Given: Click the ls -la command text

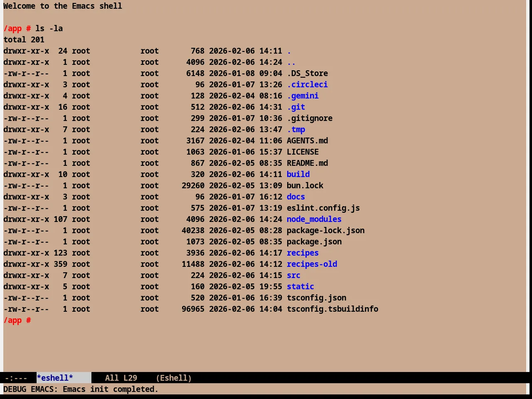Looking at the screenshot, I should 49,29.
